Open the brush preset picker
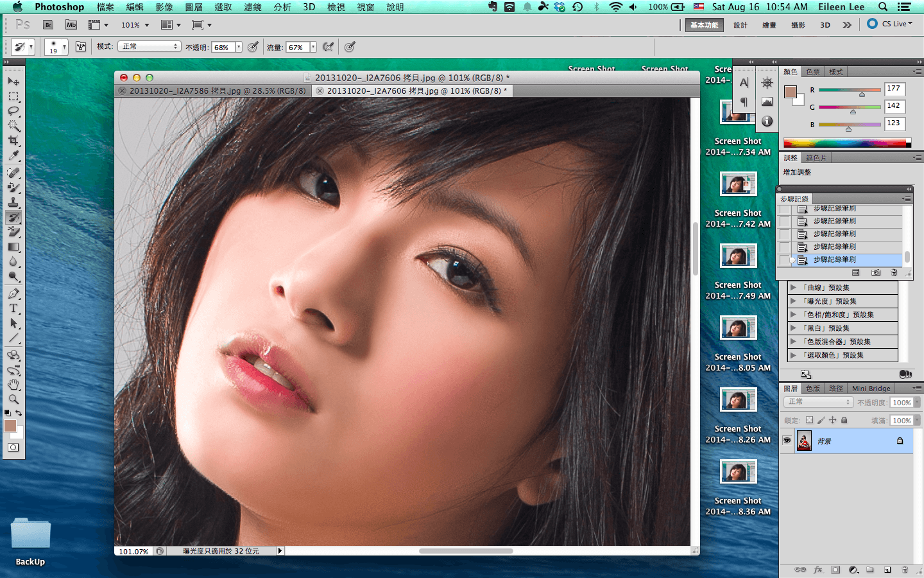This screenshot has width=924, height=578. click(x=56, y=47)
